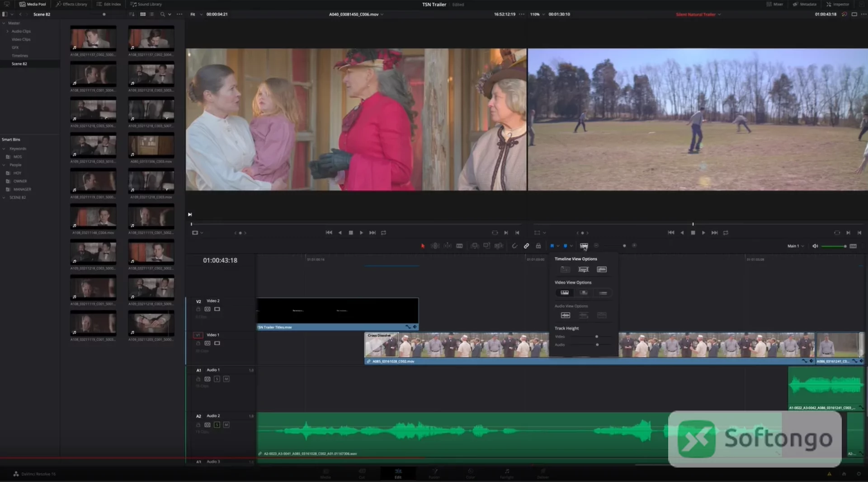Enable stacked timelines view option
868x482 pixels.
[x=565, y=269]
